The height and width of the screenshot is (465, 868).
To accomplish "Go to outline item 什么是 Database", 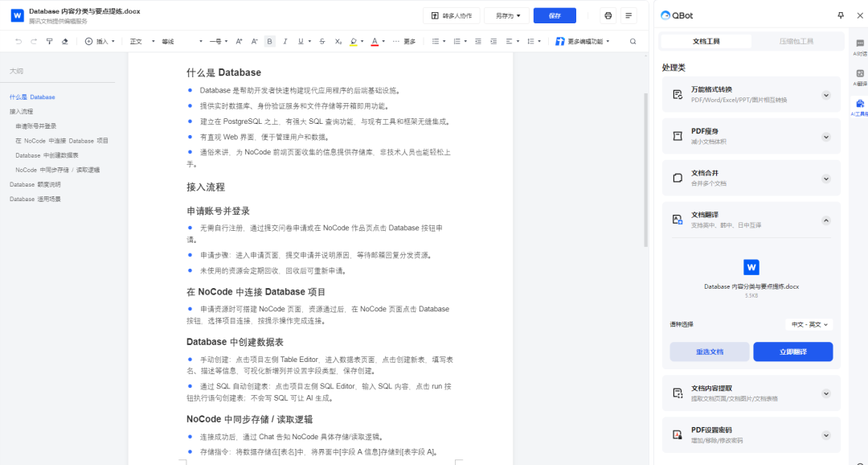I will pos(32,97).
